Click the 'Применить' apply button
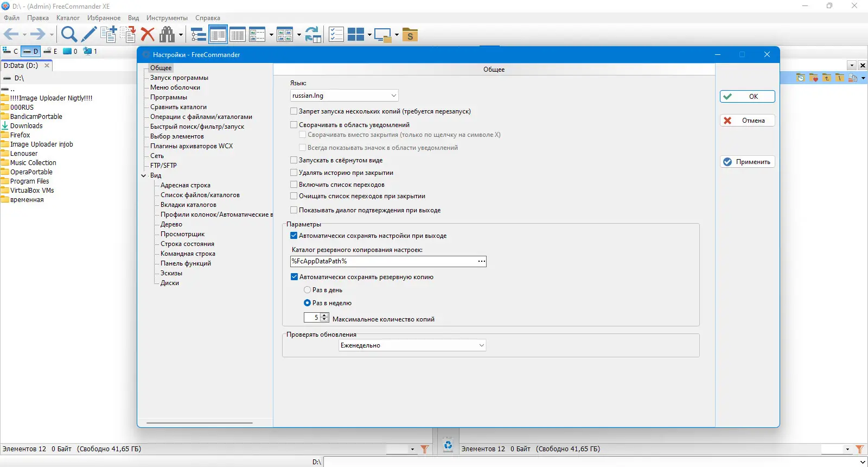Screen dimensions: 868x467 (748, 162)
